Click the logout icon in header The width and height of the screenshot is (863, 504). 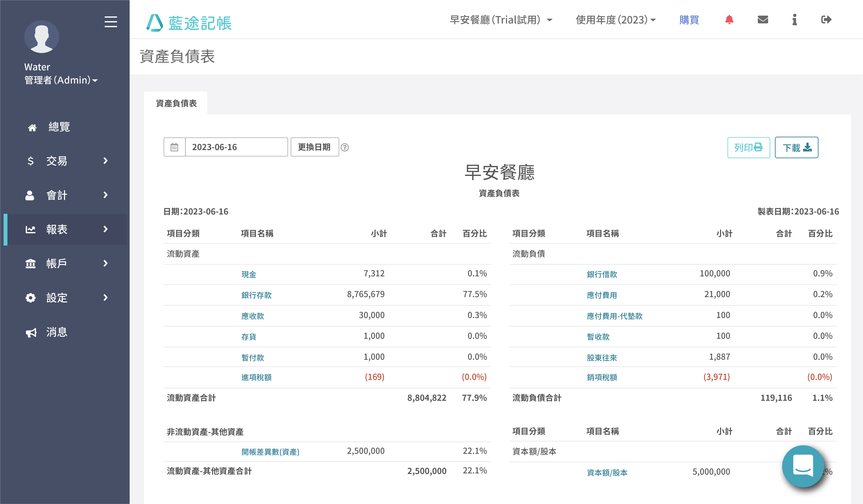point(826,20)
